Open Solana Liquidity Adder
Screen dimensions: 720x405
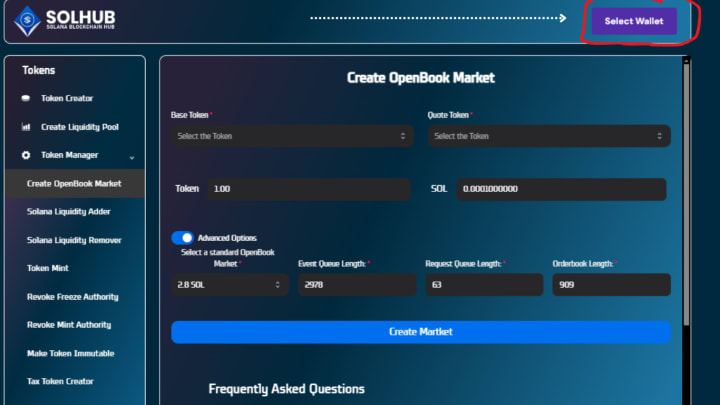(68, 212)
